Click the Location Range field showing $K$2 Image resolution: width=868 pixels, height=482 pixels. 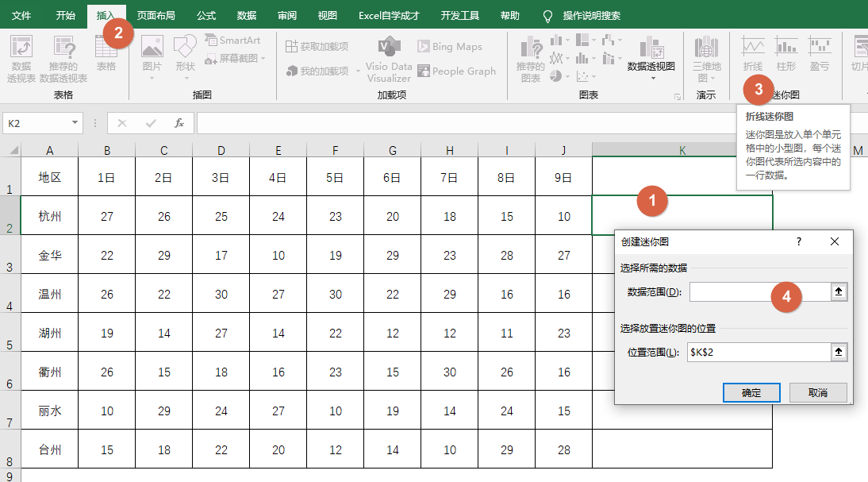point(759,352)
